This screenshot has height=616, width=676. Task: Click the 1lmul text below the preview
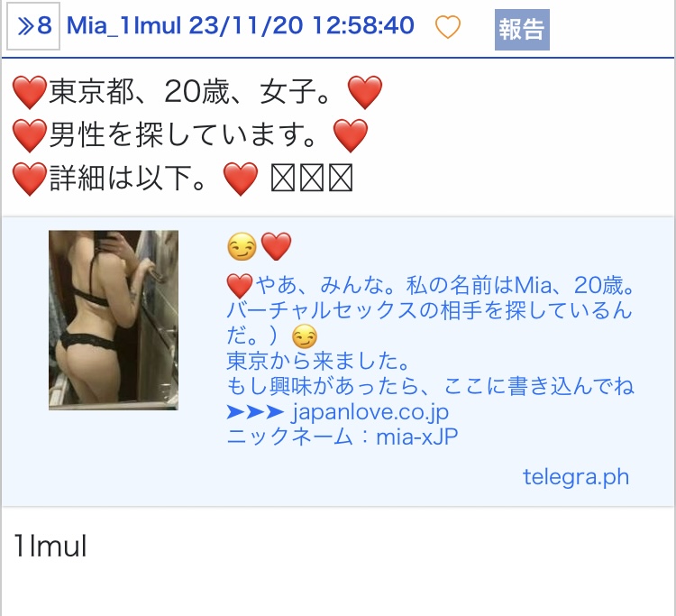point(50,546)
